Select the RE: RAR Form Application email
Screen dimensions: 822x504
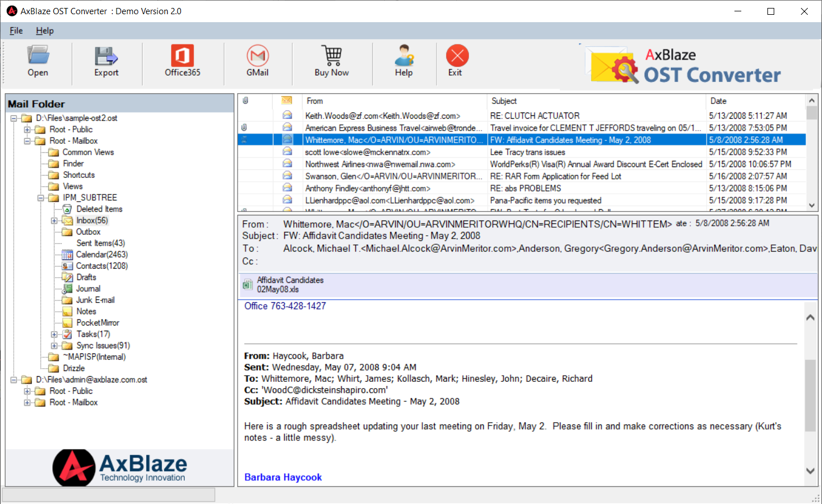pyautogui.click(x=521, y=176)
